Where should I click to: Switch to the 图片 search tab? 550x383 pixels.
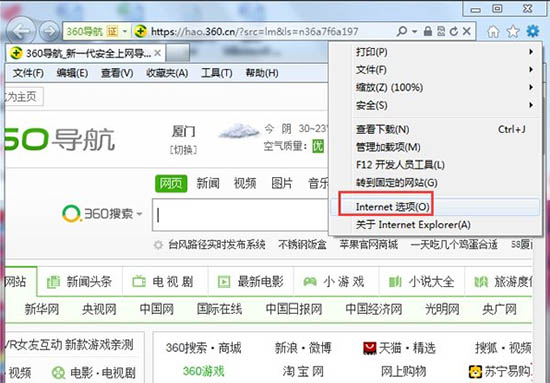coord(282,183)
